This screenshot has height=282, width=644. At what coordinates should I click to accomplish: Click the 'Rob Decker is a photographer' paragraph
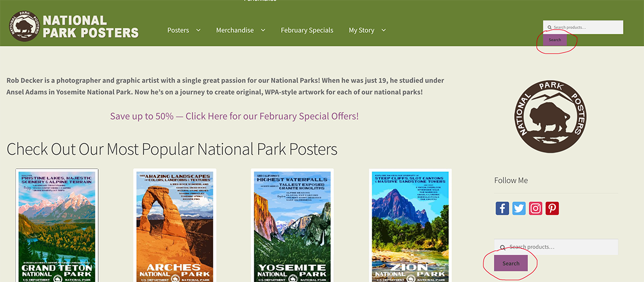225,86
